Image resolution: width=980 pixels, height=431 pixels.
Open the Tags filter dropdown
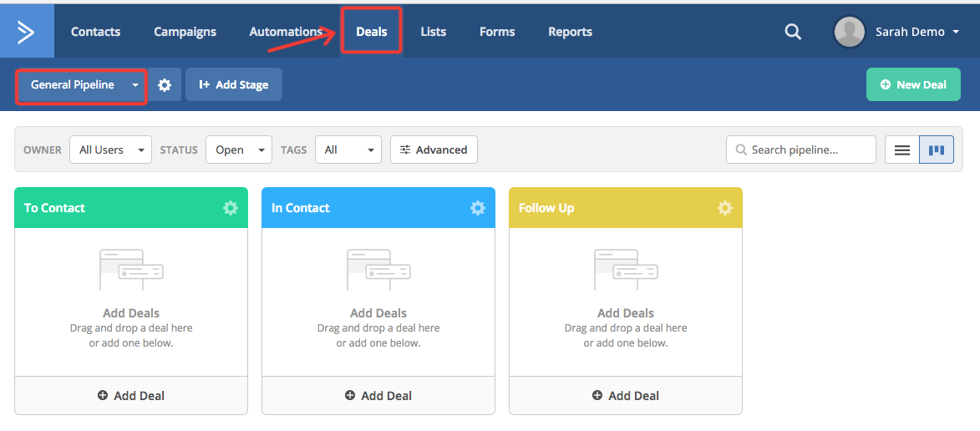click(x=349, y=150)
